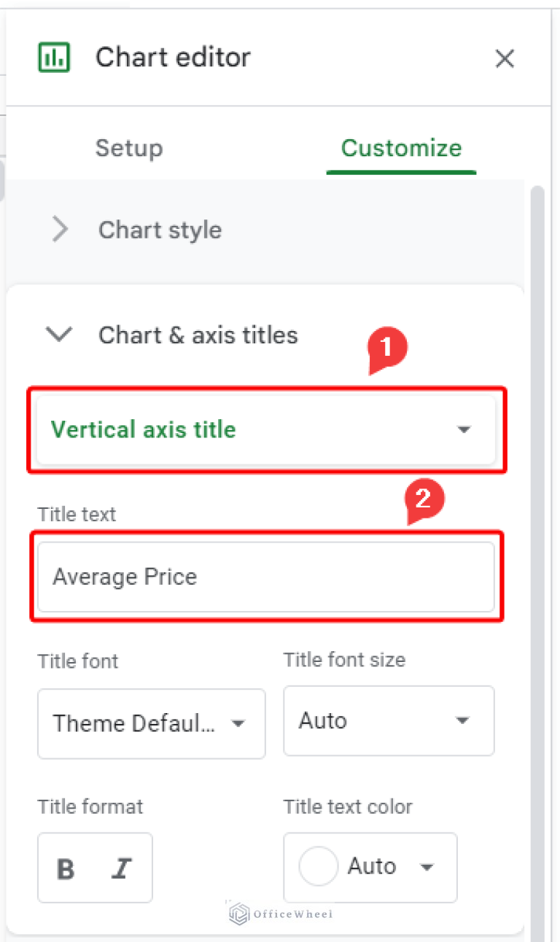The image size is (560, 942).
Task: Open the Title font size Auto dropdown
Action: pyautogui.click(x=388, y=721)
